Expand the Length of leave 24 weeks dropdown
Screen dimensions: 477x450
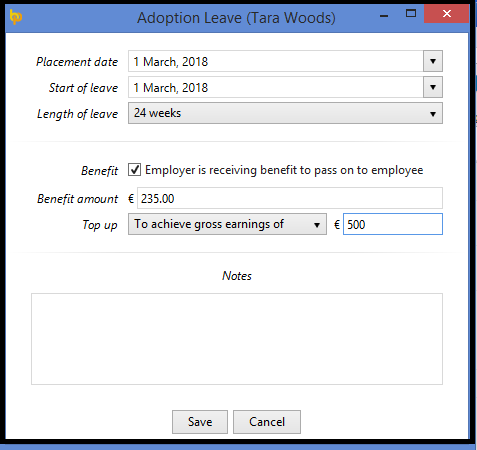pyautogui.click(x=285, y=113)
